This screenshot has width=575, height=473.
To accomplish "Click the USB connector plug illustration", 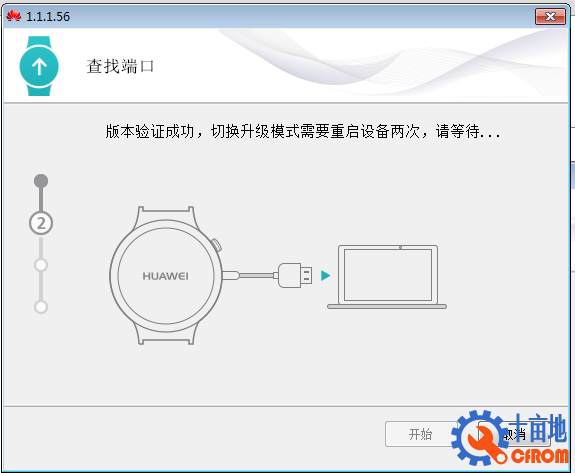I will pyautogui.click(x=295, y=275).
